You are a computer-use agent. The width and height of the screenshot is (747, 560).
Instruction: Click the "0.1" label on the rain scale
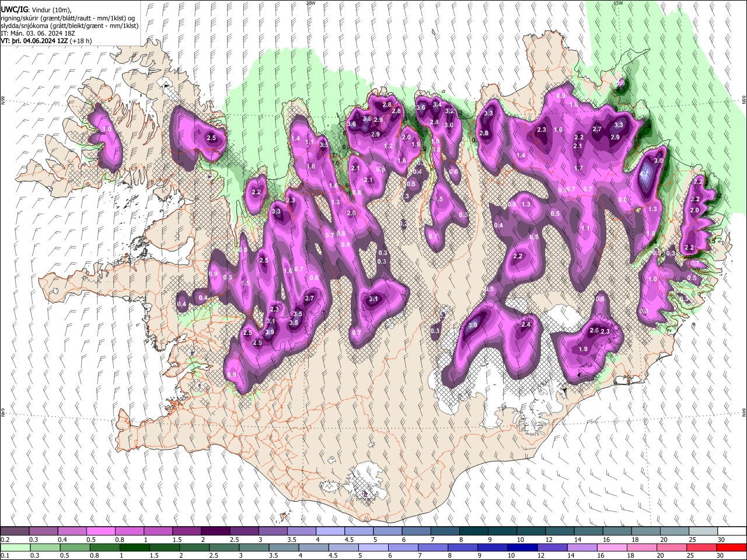5,555
